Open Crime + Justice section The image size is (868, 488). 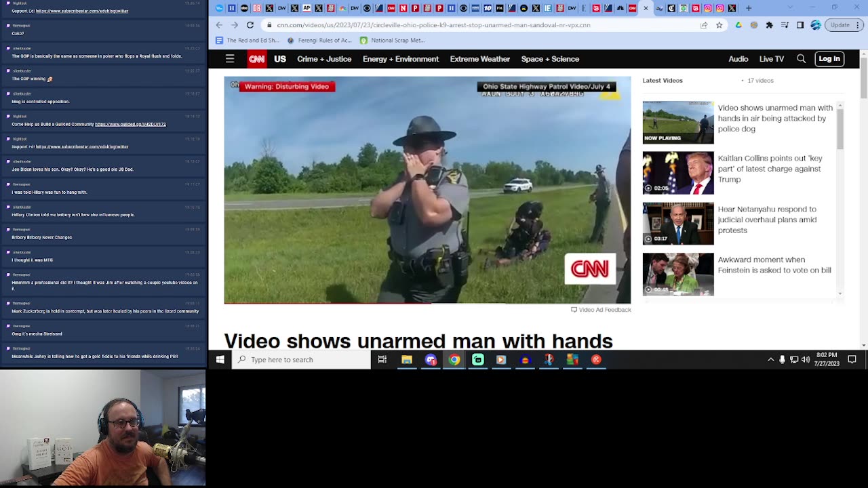(x=324, y=59)
